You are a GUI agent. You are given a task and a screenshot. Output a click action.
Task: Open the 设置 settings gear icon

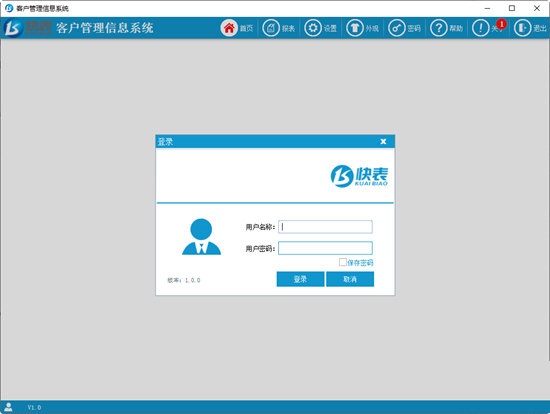point(313,28)
